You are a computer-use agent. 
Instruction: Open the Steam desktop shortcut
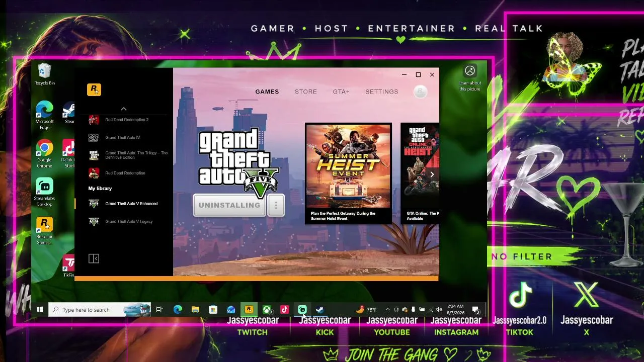point(69,113)
